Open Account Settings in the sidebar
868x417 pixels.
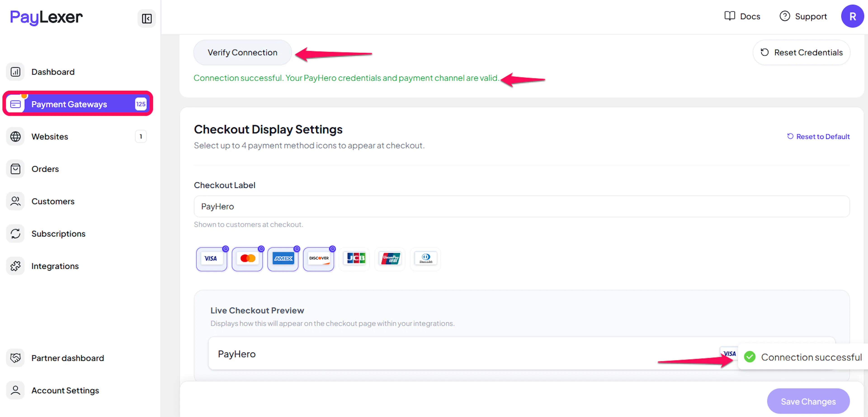tap(78, 390)
